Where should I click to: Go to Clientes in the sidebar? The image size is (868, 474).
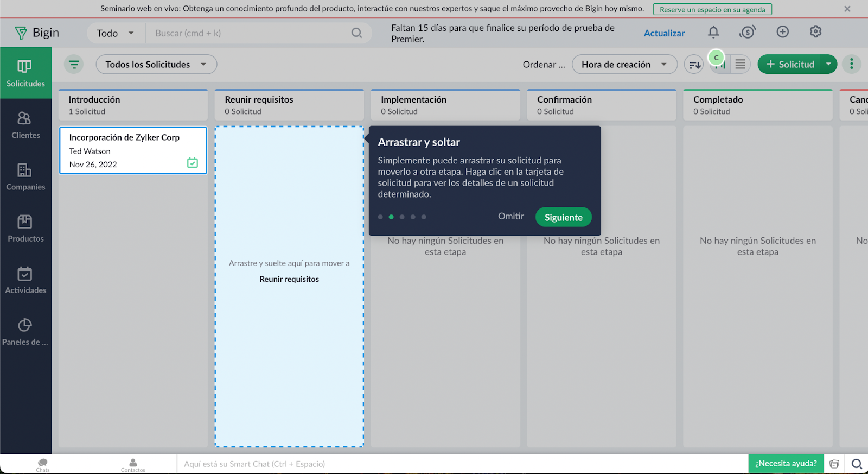pyautogui.click(x=25, y=125)
